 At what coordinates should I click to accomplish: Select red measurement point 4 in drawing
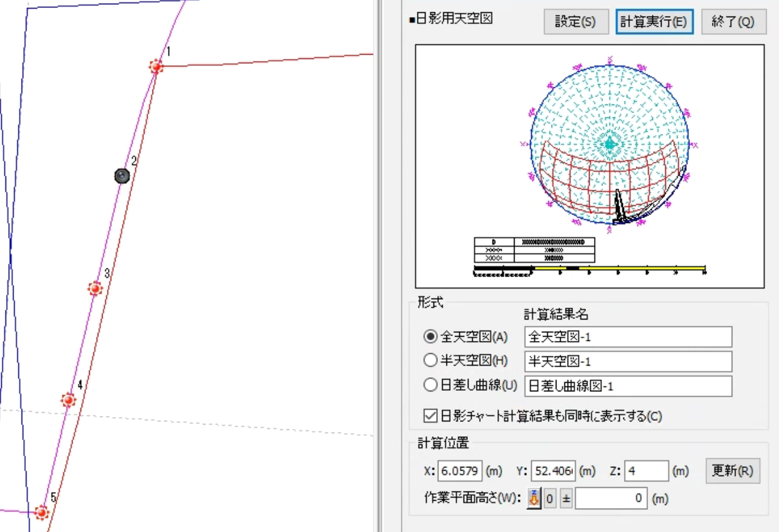(x=68, y=400)
